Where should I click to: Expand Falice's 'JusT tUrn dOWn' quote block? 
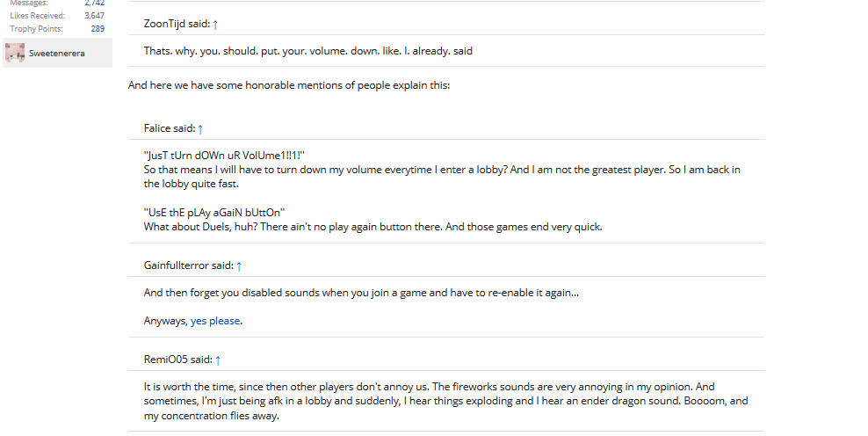446,191
